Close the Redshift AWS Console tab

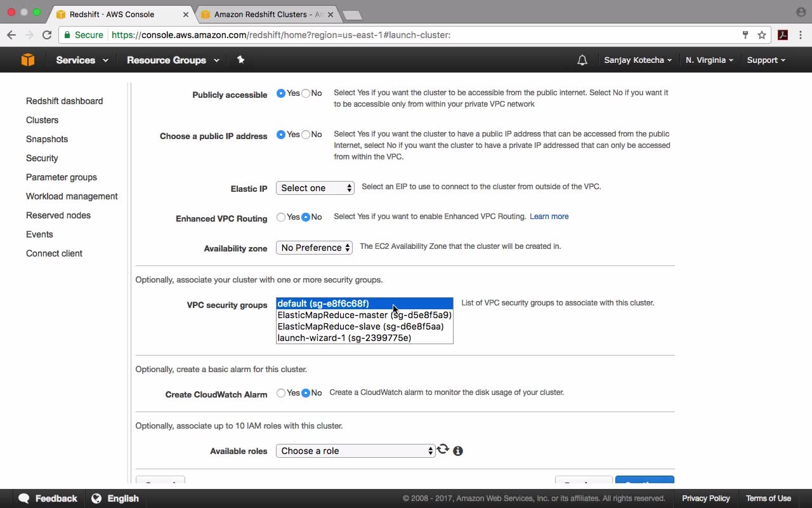(x=186, y=14)
